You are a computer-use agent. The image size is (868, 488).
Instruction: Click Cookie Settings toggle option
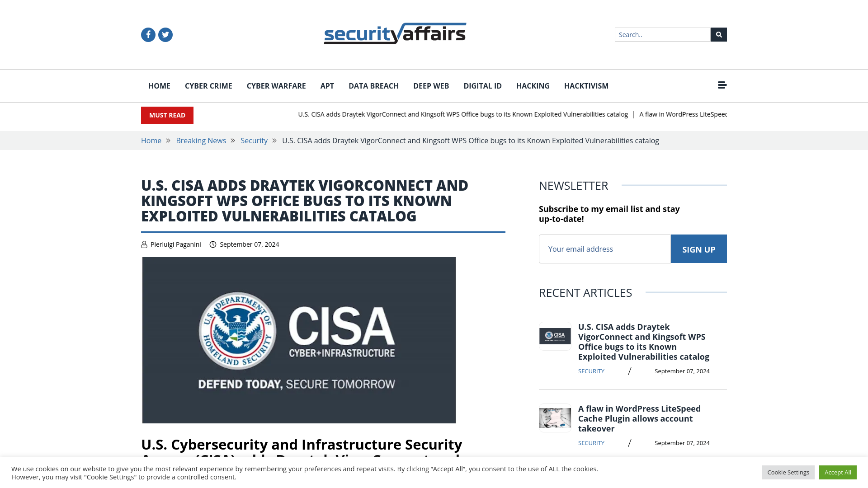click(x=788, y=472)
